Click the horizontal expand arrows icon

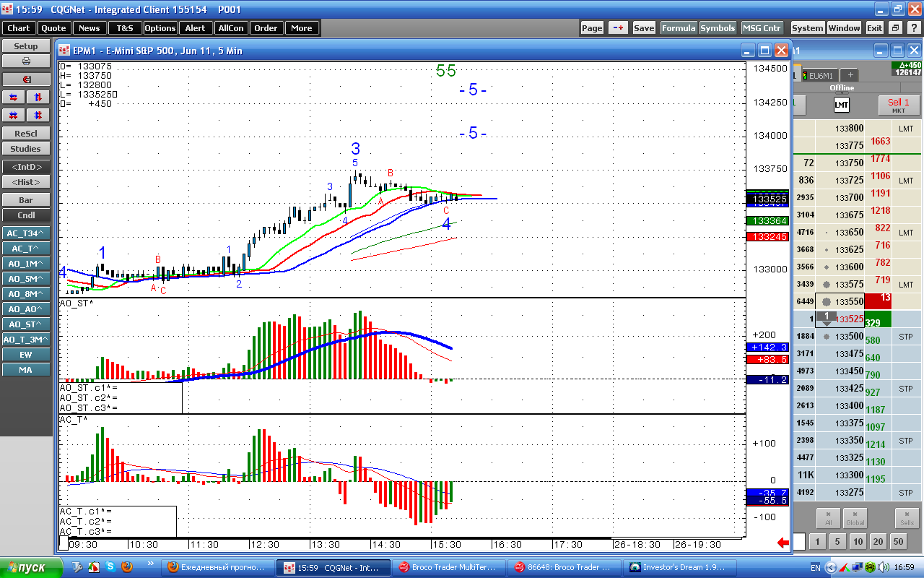point(14,97)
